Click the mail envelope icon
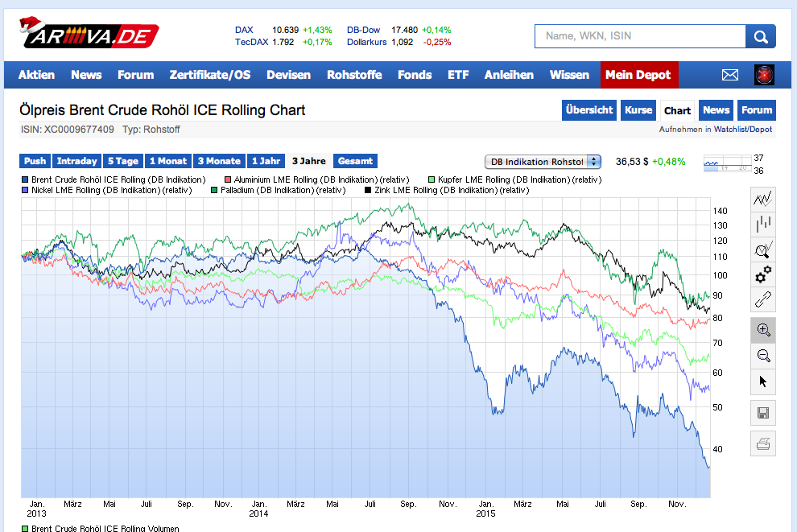Viewport: 797px width, 532px height. point(729,74)
